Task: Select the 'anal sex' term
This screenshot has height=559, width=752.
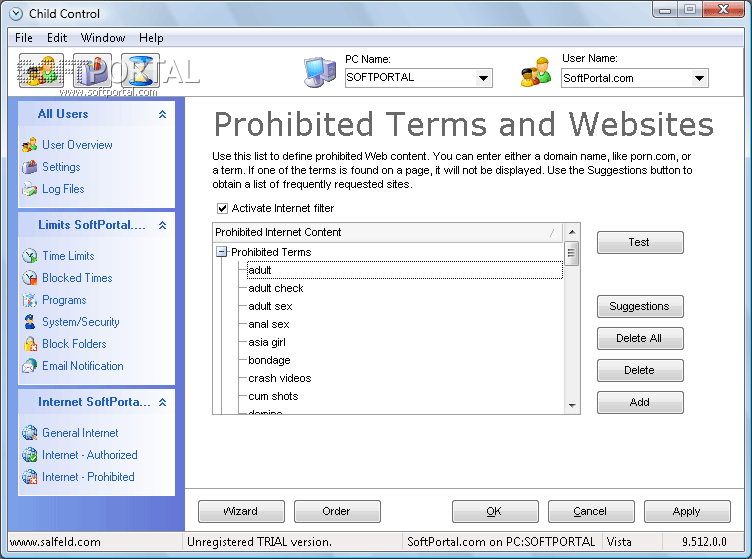Action: tap(269, 324)
